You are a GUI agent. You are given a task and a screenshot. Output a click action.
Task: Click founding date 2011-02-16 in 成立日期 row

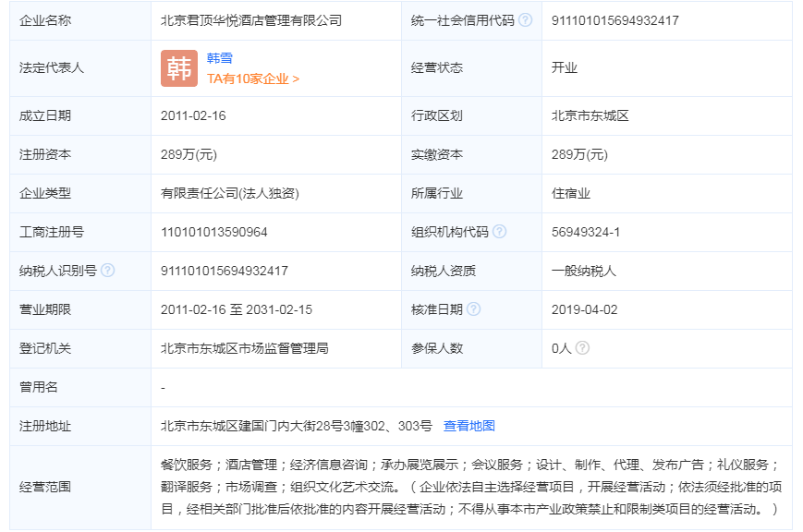(x=193, y=115)
